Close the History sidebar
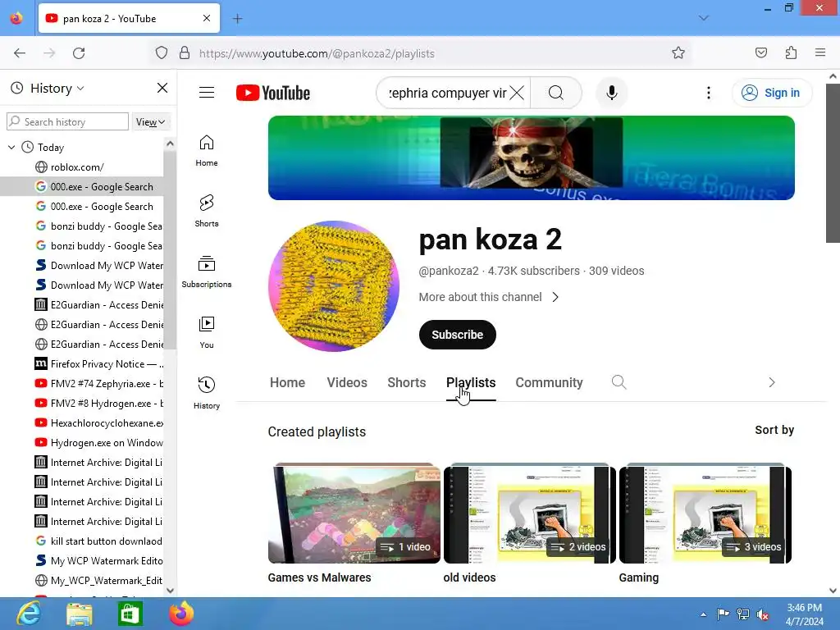This screenshot has height=630, width=840. 162,88
